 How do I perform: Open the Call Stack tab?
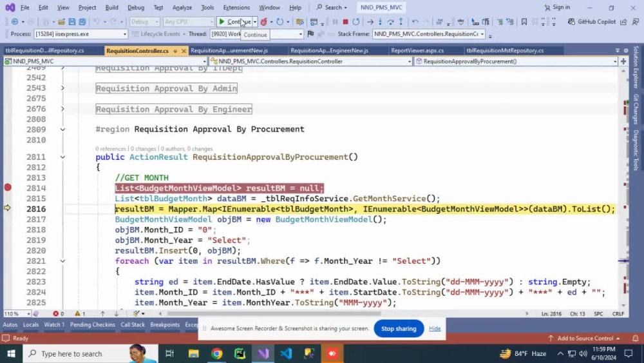pyautogui.click(x=133, y=325)
